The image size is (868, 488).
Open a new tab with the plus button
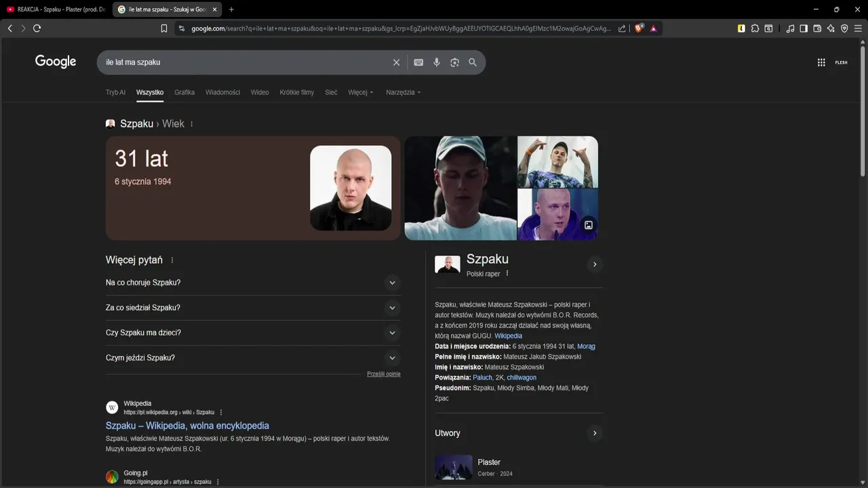click(x=231, y=9)
